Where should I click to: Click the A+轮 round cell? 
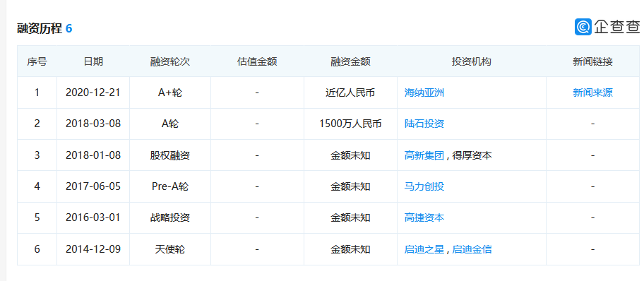tap(170, 93)
